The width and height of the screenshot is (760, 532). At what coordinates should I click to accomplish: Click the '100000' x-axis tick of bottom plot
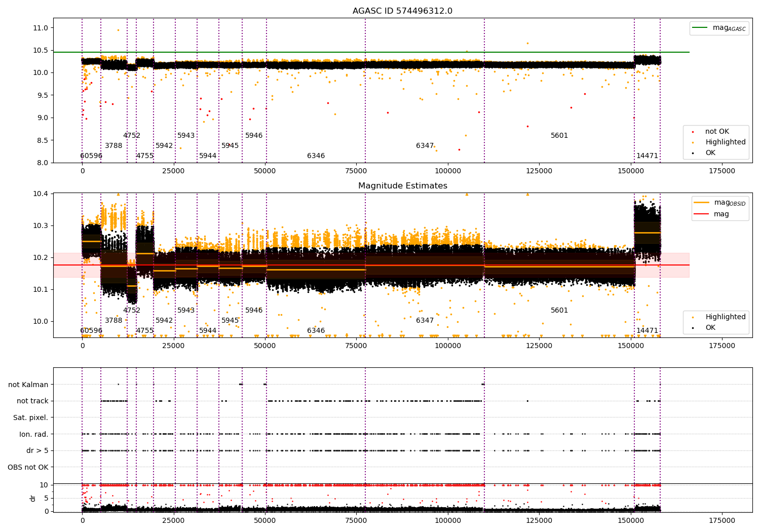(448, 520)
